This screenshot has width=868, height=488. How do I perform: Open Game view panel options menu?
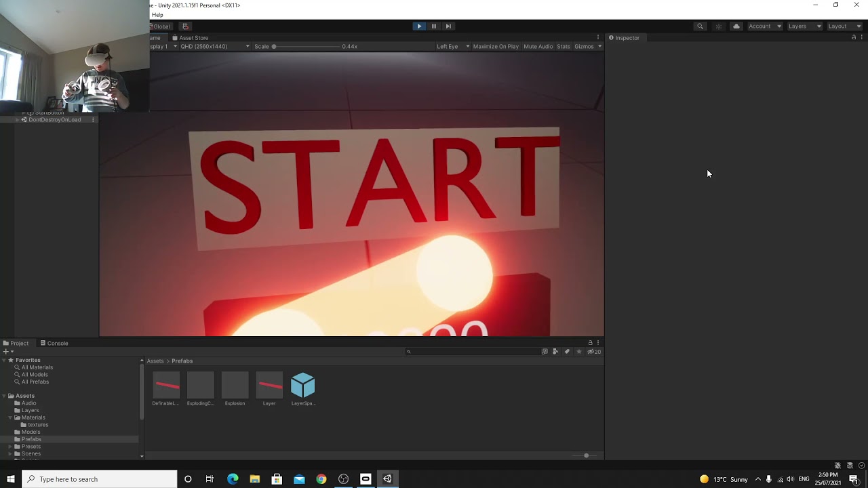coord(598,38)
